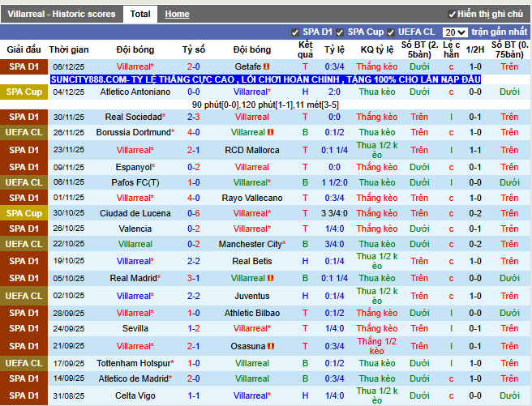Click the Tỷ số column header

193,49
